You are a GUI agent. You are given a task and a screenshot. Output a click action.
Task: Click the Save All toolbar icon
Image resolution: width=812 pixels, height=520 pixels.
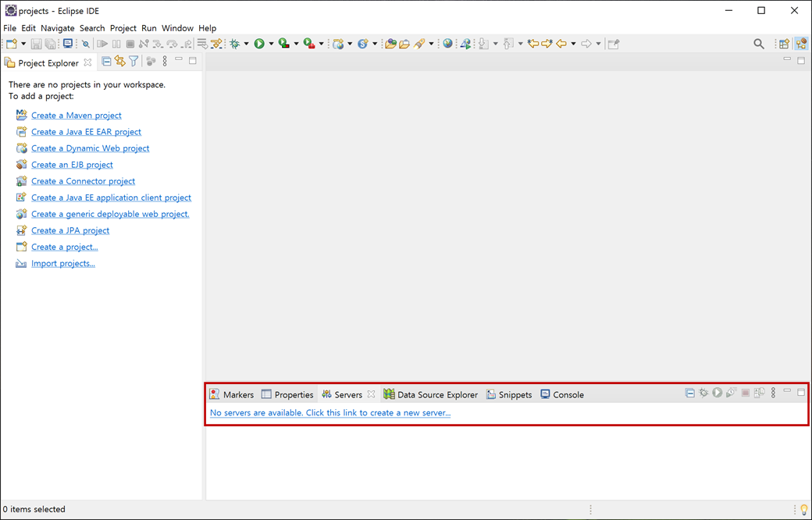tap(51, 44)
